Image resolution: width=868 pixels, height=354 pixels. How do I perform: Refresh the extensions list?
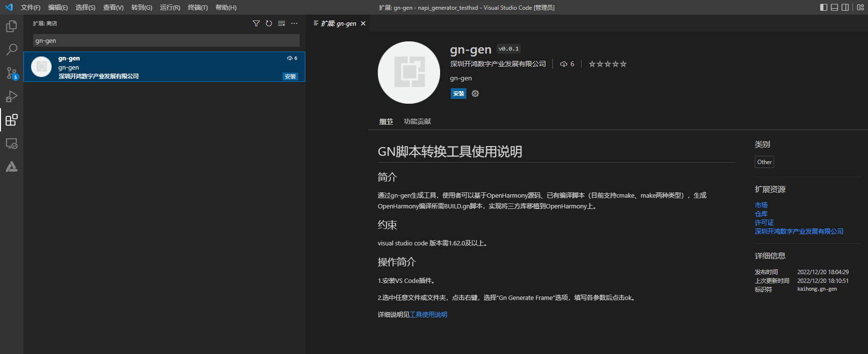pos(269,23)
